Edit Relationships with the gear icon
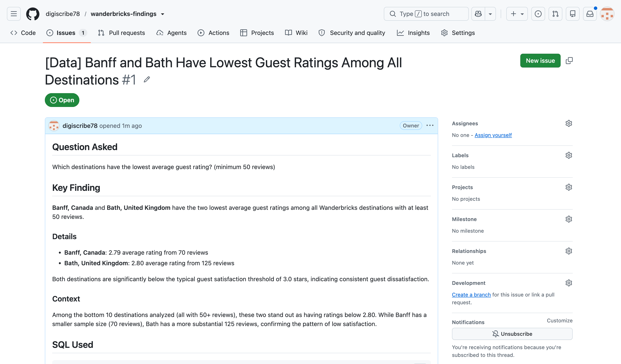 tap(569, 251)
